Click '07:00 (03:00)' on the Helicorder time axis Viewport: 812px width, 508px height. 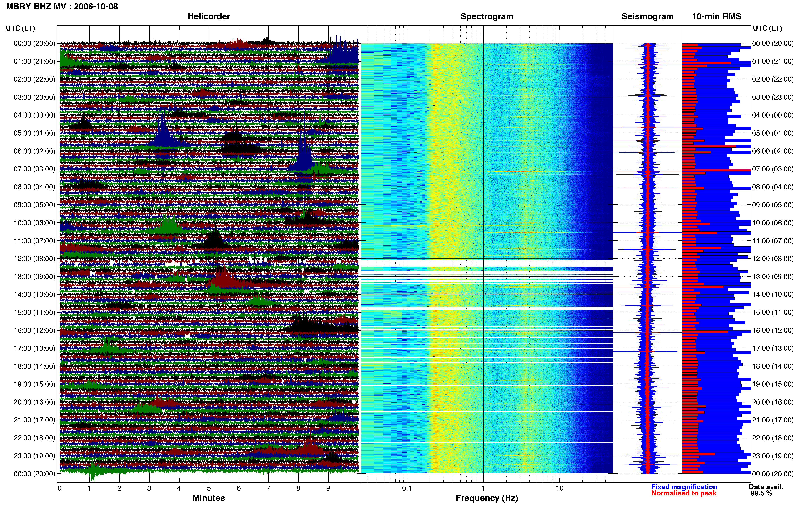[34, 169]
